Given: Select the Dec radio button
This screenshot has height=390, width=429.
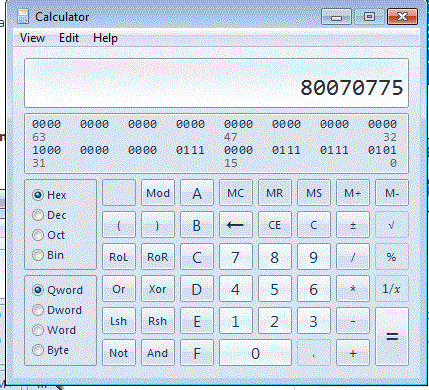Looking at the screenshot, I should (x=49, y=215).
